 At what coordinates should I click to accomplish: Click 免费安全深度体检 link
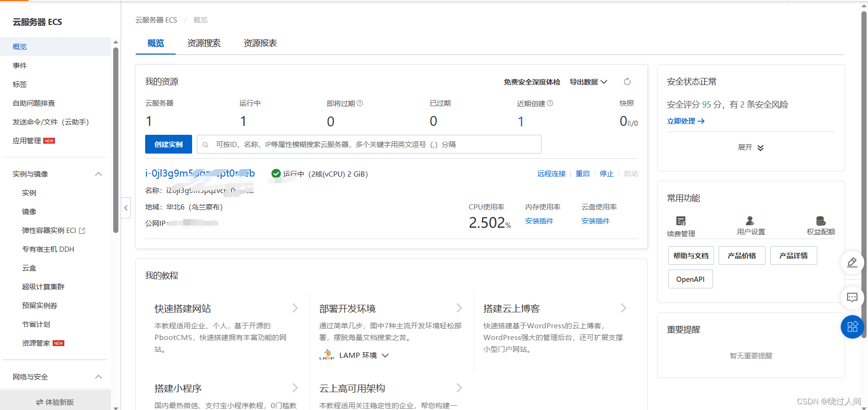click(532, 82)
